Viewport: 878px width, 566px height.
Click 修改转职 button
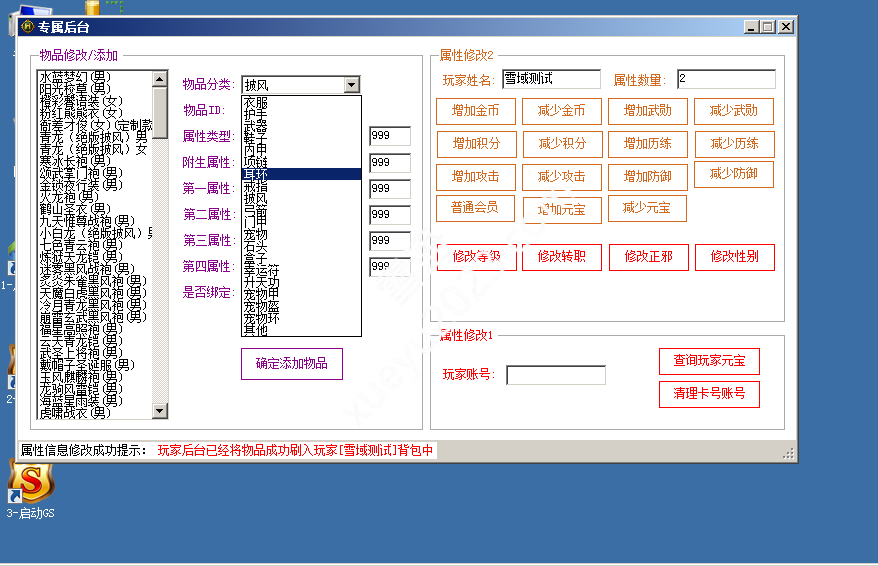pyautogui.click(x=562, y=257)
